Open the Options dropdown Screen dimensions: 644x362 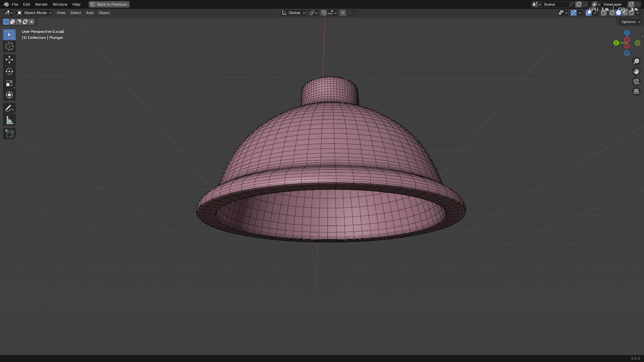tap(630, 22)
